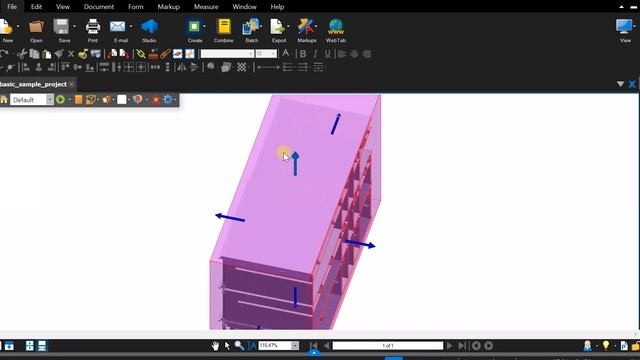The width and height of the screenshot is (640, 360).
Task: Click the orange 3D model tree icon
Action: 78,100
